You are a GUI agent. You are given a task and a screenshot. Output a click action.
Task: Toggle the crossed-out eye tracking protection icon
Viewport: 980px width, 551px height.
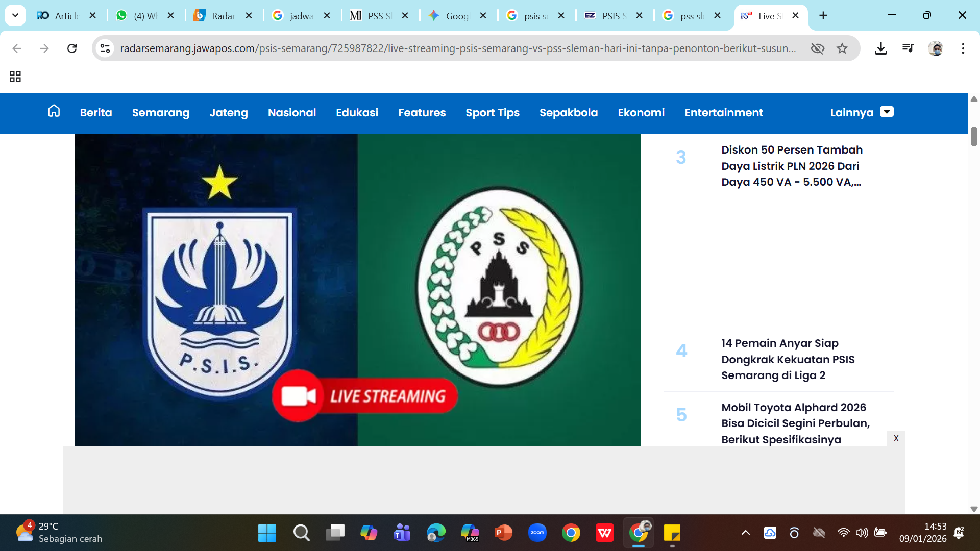tap(818, 48)
